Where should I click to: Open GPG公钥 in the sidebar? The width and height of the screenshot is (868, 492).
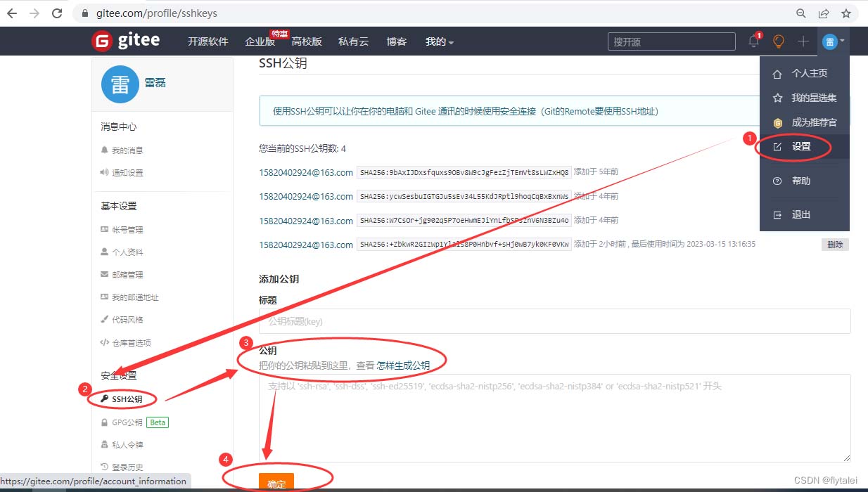(x=127, y=422)
